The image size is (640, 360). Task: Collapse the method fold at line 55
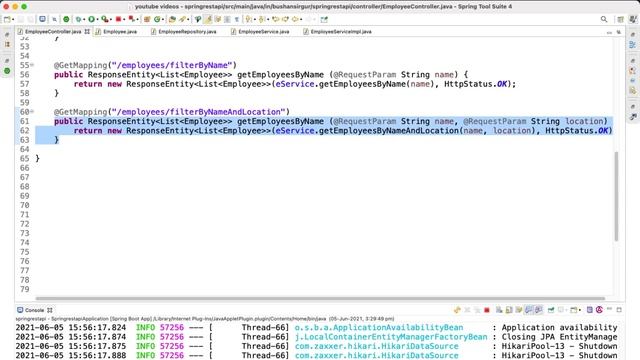tap(32, 65)
